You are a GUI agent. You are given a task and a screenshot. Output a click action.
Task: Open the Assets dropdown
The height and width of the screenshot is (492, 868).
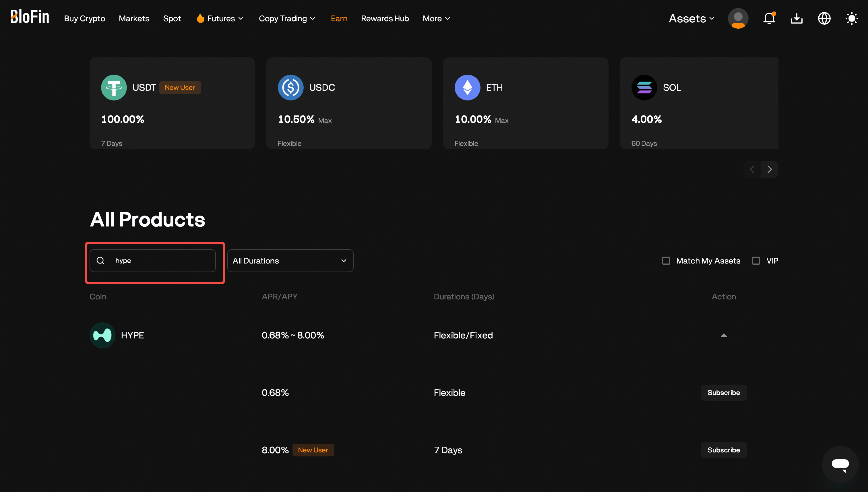click(691, 19)
